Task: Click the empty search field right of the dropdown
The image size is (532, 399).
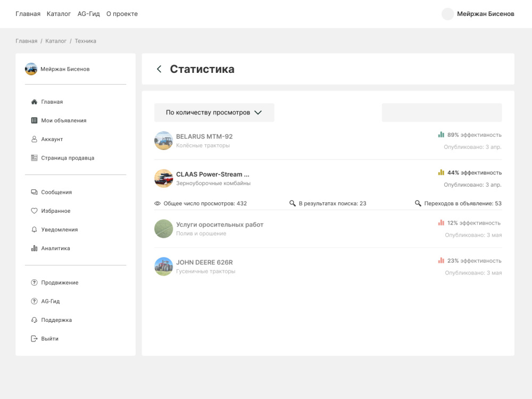Action: 442,113
